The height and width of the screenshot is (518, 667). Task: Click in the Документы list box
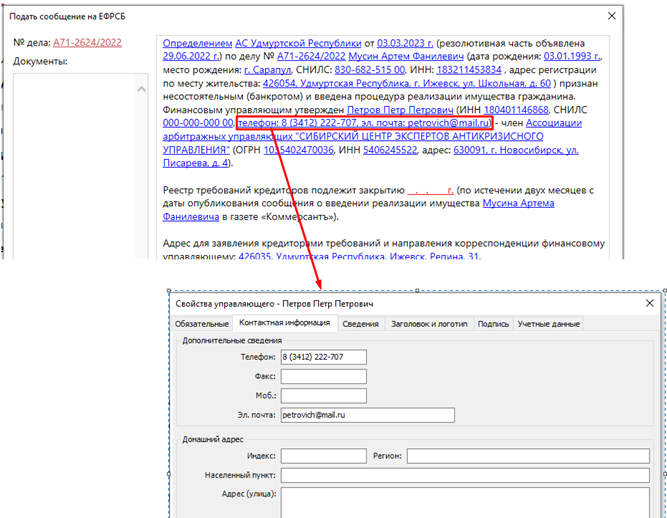[74, 166]
